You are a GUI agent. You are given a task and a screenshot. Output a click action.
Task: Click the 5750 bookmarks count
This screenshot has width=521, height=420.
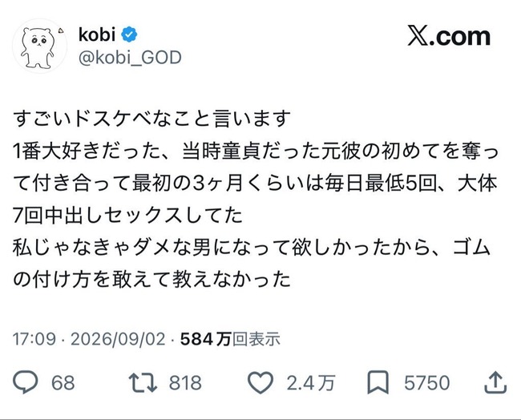point(427,383)
